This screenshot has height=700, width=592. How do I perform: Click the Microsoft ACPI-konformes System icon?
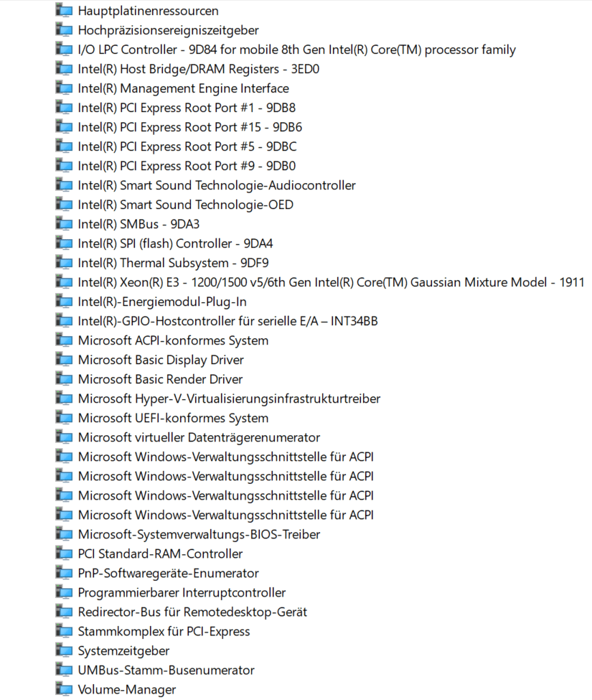[x=64, y=340]
